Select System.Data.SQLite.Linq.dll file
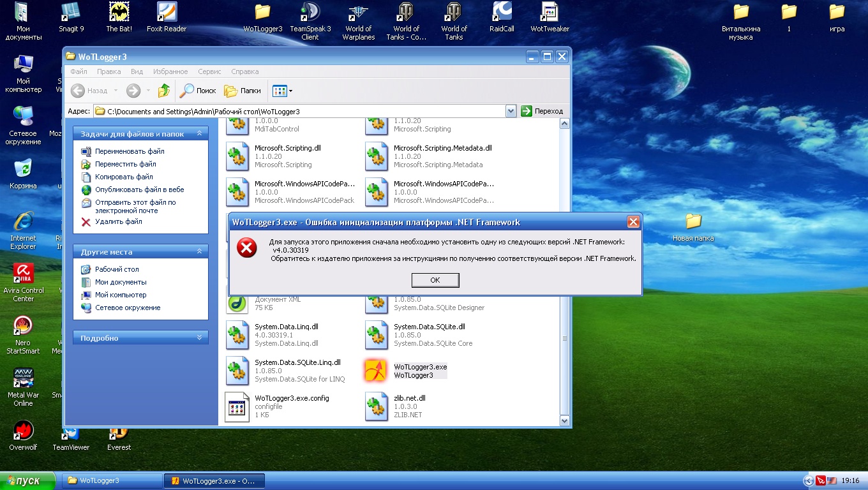The height and width of the screenshot is (490, 868). [x=286, y=371]
